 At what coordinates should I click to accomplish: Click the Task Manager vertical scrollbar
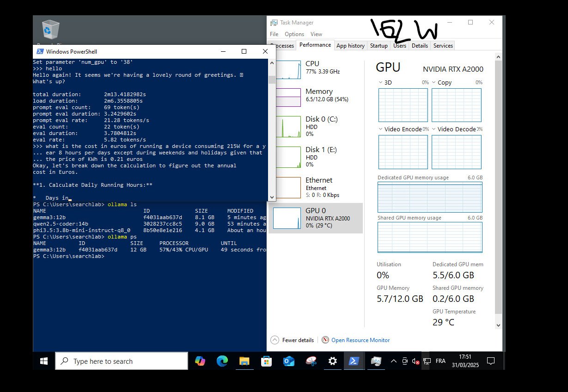tap(498, 187)
